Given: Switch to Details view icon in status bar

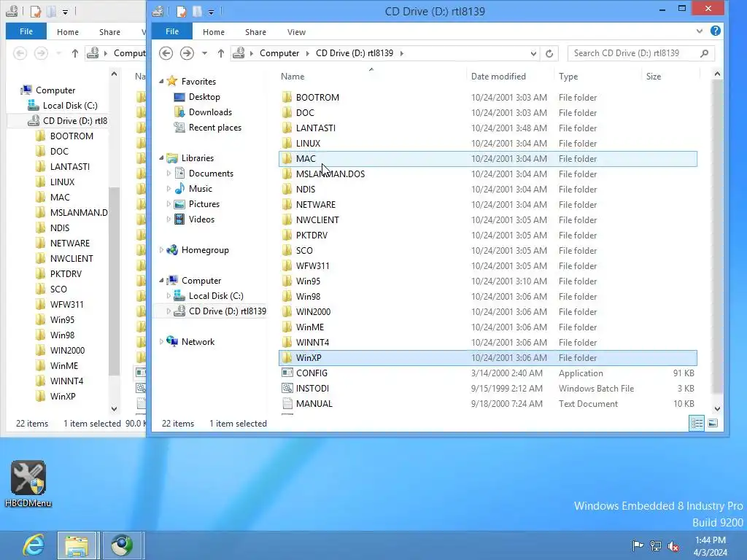Looking at the screenshot, I should [x=697, y=423].
